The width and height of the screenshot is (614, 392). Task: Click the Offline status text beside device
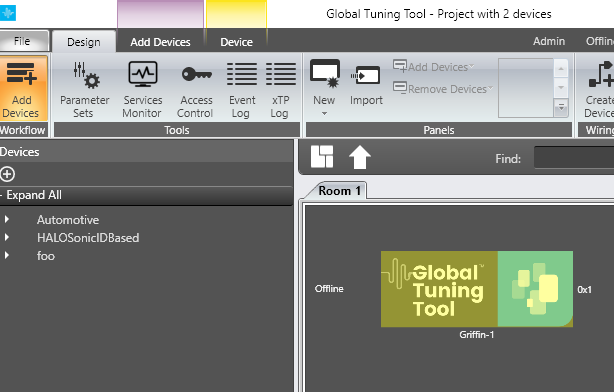point(329,289)
